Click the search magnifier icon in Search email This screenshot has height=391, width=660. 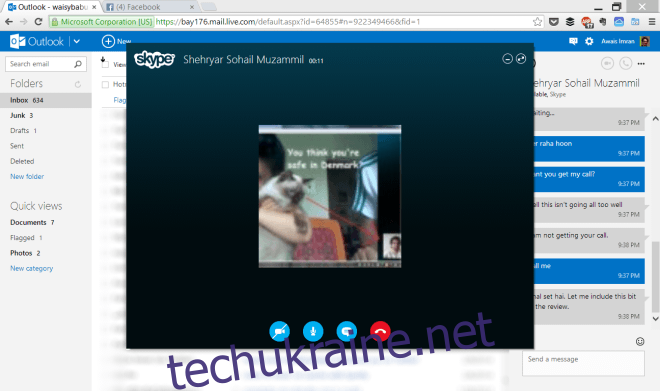78,64
